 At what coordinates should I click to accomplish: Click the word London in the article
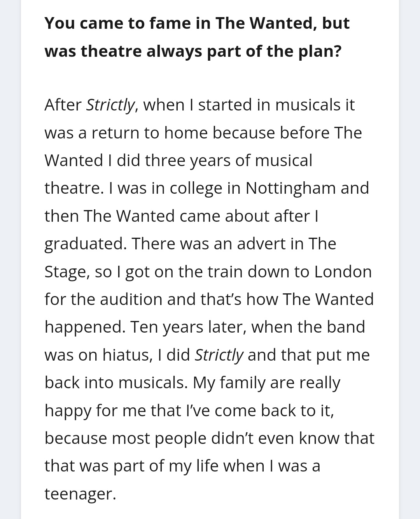click(343, 272)
